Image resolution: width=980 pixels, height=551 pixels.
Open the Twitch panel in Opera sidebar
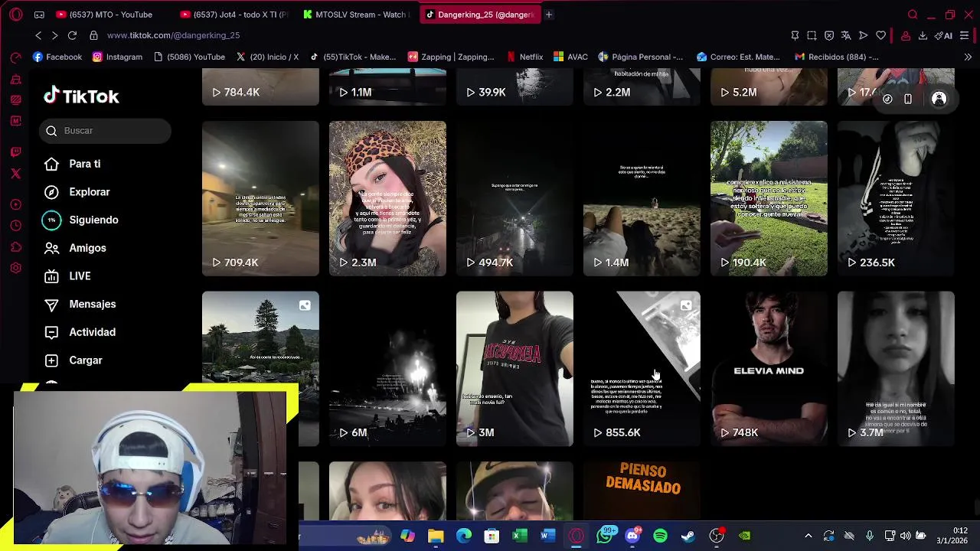click(15, 152)
